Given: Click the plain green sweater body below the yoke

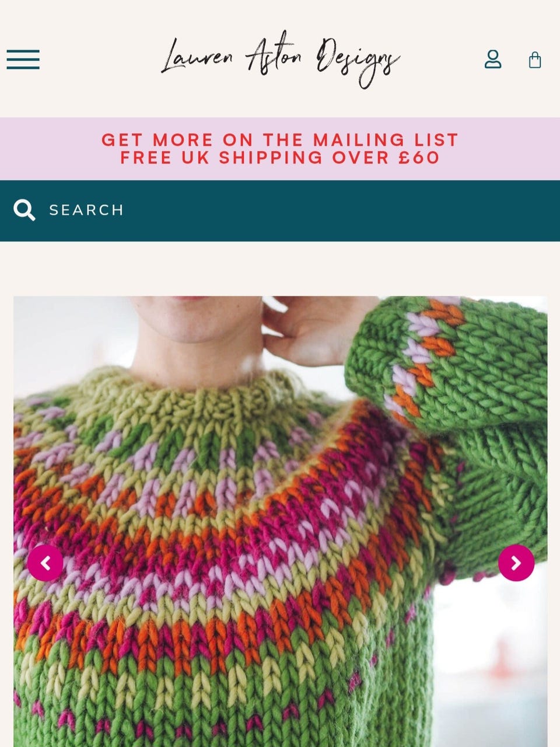Looking at the screenshot, I should pyautogui.click(x=233, y=712).
